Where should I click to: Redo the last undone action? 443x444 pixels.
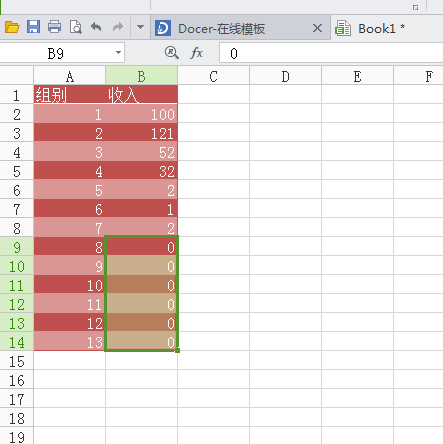click(x=118, y=27)
